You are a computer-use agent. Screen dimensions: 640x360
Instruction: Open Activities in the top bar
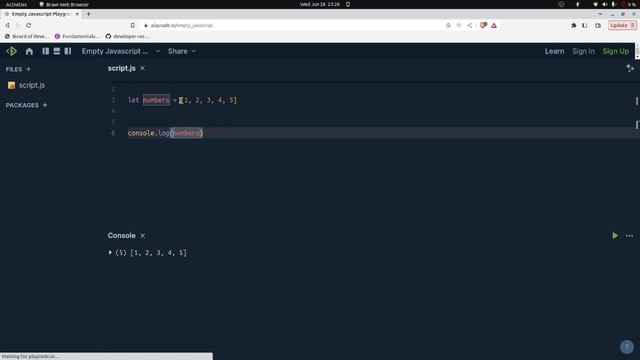16,4
